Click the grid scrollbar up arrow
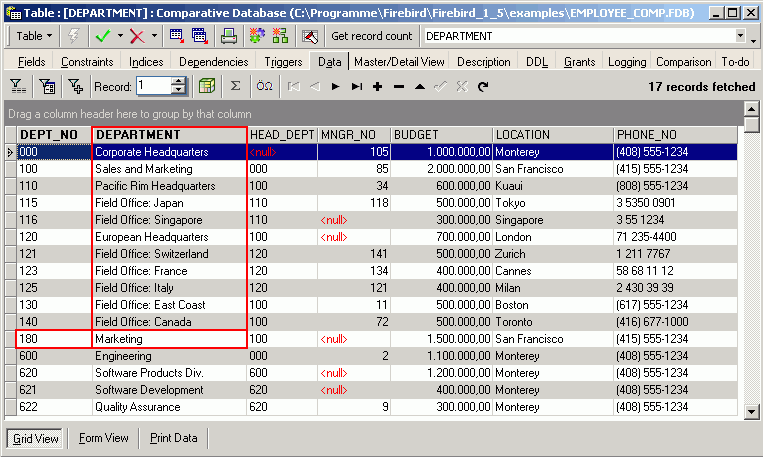This screenshot has height=457, width=763. click(752, 109)
